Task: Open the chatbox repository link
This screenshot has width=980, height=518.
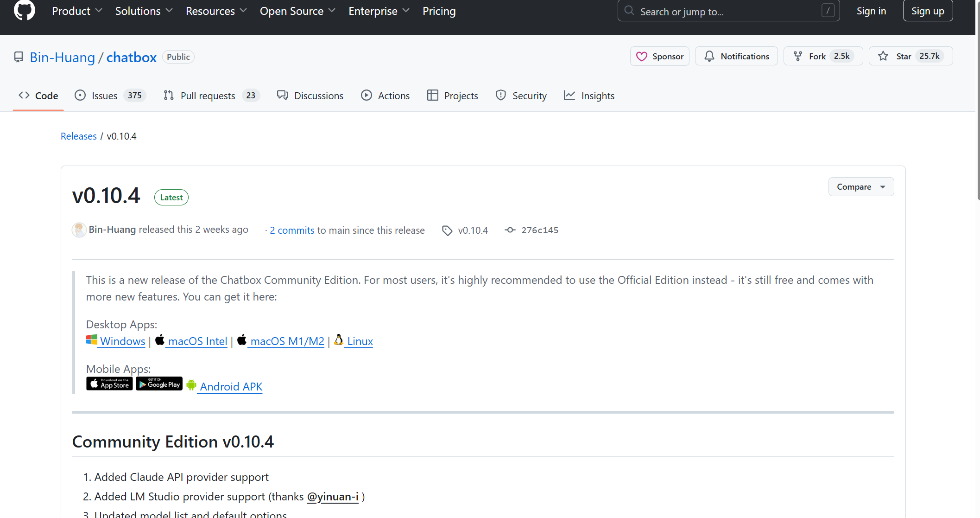Action: (132, 57)
